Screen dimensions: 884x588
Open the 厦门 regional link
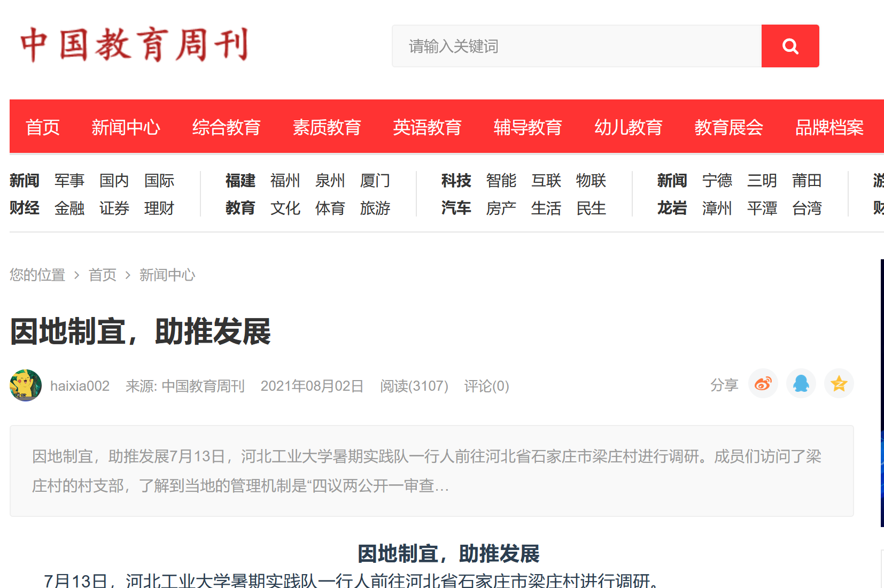click(x=375, y=181)
